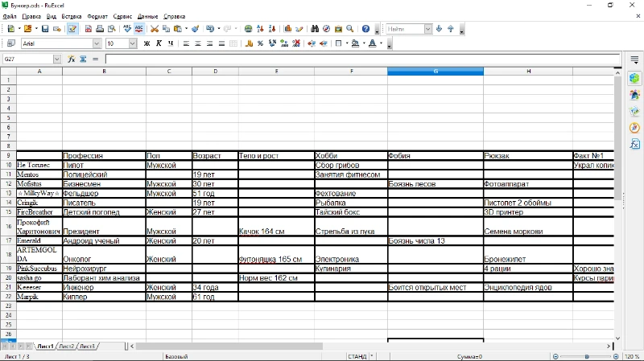Open the borders style dropdown arrow

[x=347, y=43]
